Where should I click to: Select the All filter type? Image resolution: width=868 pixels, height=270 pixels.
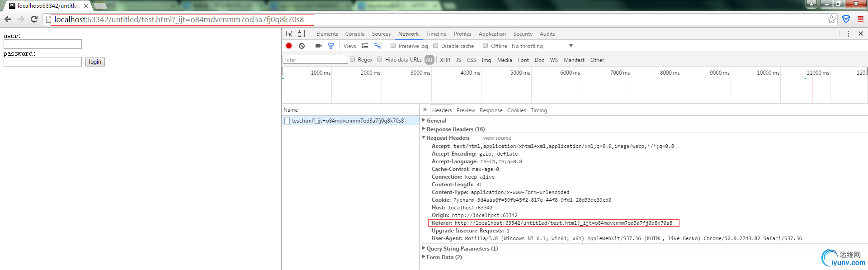[429, 60]
